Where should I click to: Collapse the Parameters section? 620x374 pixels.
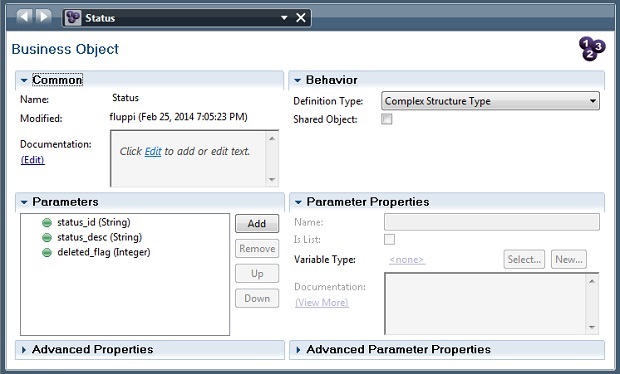click(24, 202)
